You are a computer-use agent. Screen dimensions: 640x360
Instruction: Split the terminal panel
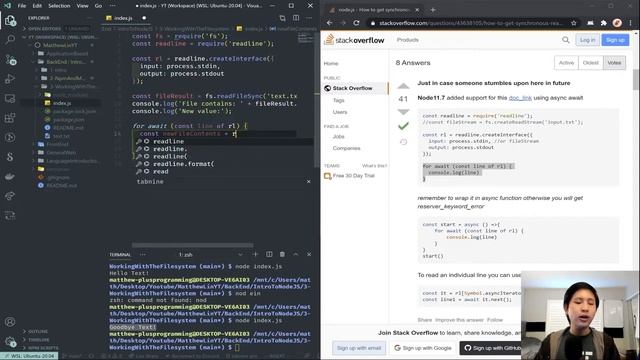click(269, 254)
